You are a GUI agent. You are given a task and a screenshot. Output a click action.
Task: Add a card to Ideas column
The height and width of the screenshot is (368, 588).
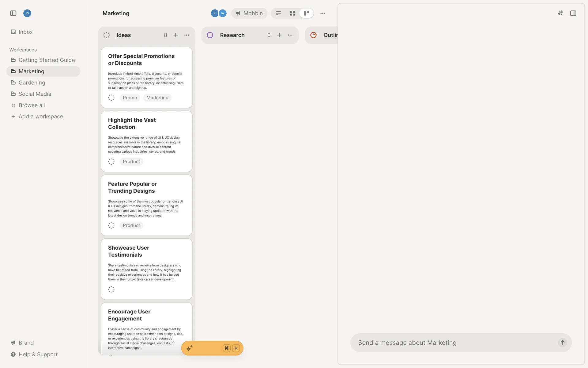(176, 35)
